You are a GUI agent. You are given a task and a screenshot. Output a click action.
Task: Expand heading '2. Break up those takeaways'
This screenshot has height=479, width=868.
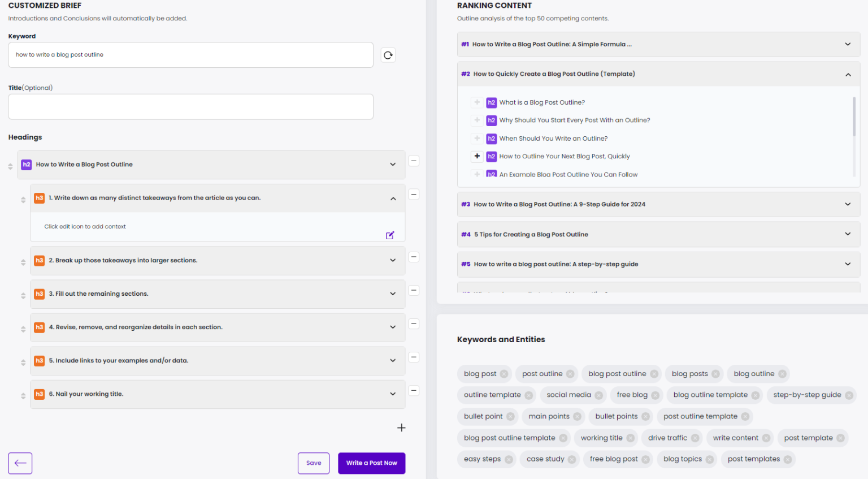(x=393, y=261)
